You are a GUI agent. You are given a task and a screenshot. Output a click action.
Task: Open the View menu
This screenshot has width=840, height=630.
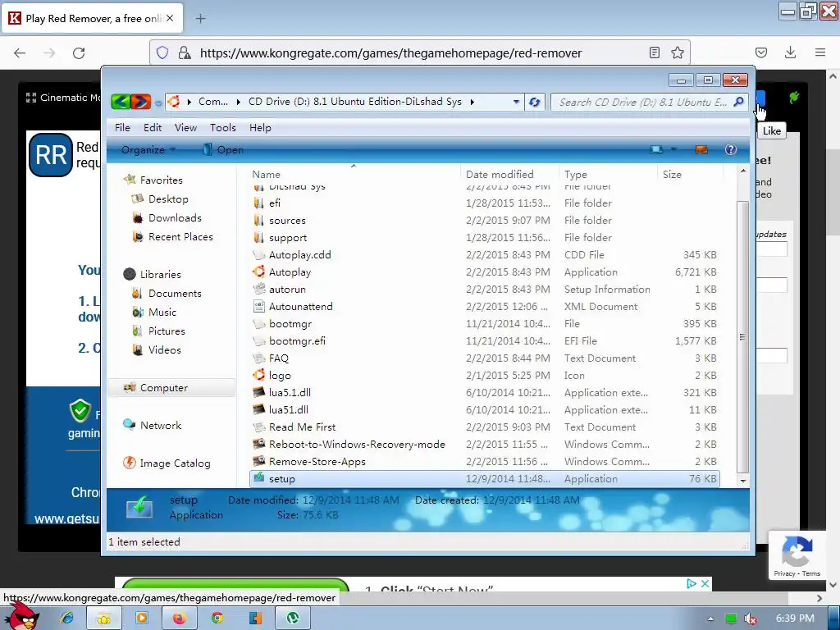point(185,127)
